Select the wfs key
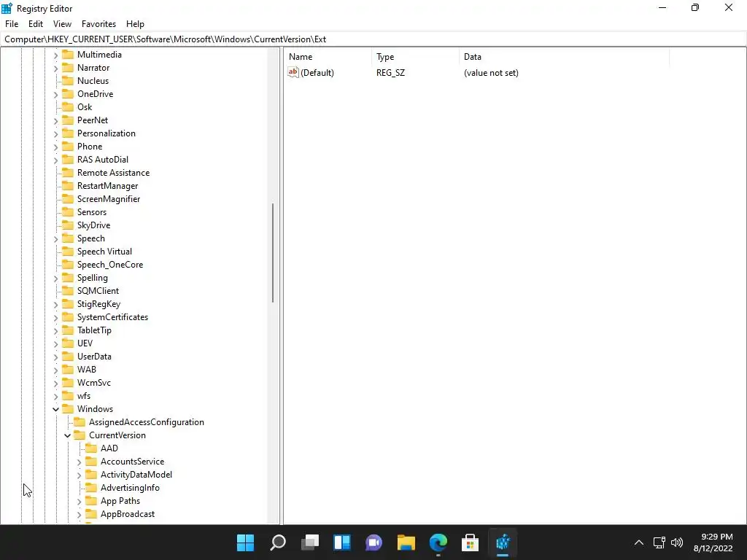Image resolution: width=747 pixels, height=560 pixels. point(84,396)
